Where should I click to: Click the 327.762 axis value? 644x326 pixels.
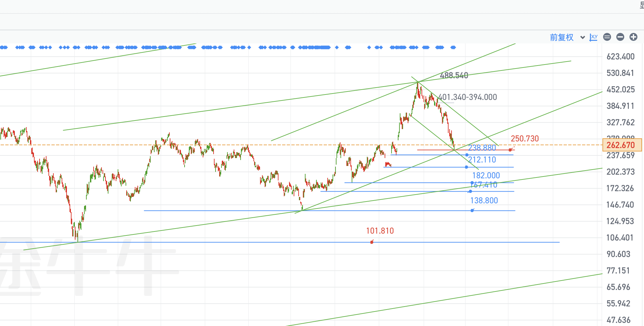[621, 122]
